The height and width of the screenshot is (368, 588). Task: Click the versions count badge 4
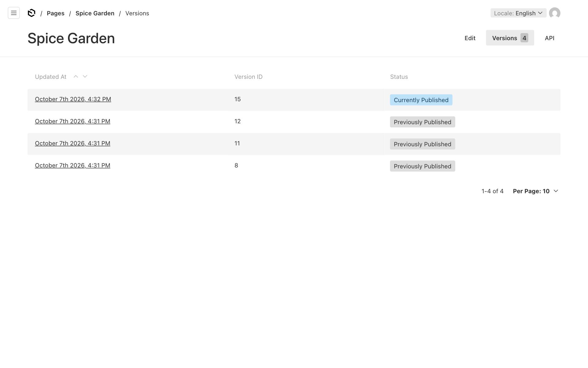point(524,38)
